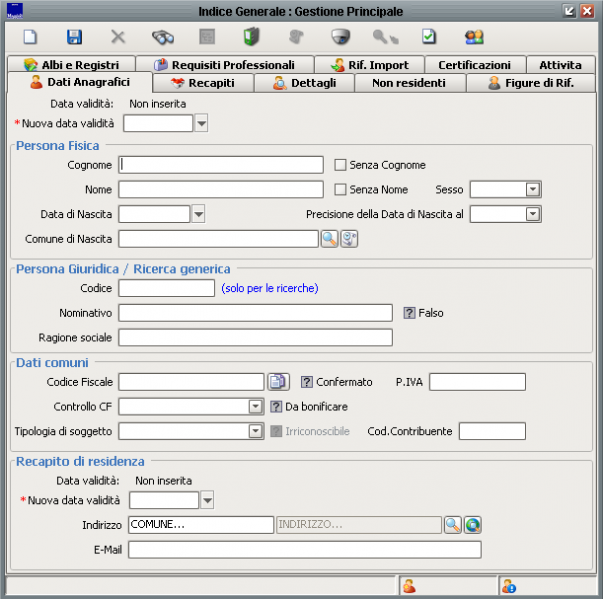
Task: Click the Cognome text field
Action: [x=220, y=165]
